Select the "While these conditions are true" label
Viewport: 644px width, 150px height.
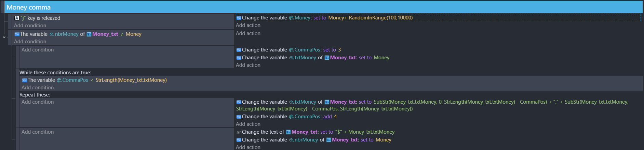coord(55,73)
